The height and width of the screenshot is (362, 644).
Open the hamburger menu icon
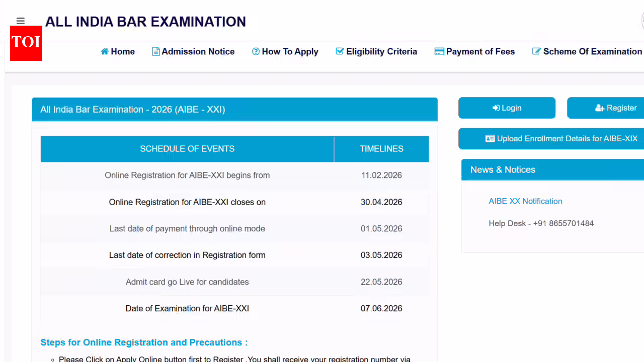pyautogui.click(x=21, y=21)
